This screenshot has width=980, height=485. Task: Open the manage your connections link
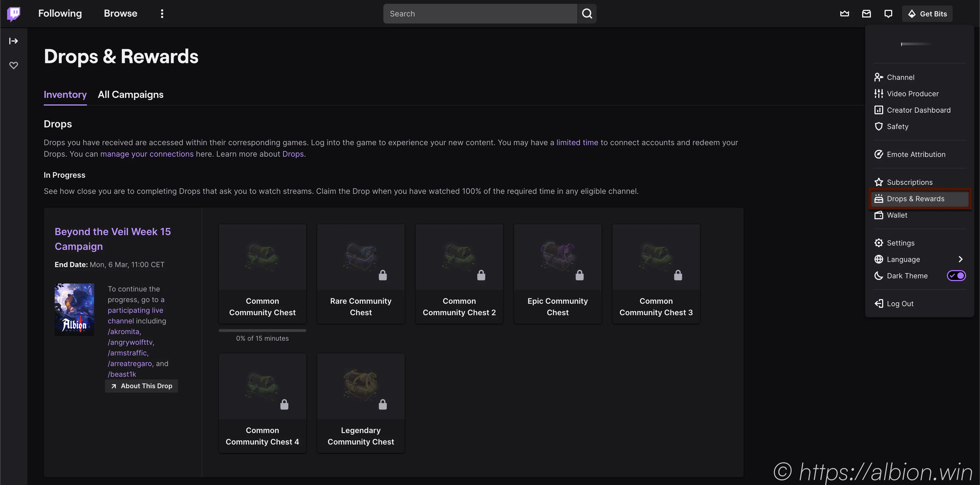147,154
